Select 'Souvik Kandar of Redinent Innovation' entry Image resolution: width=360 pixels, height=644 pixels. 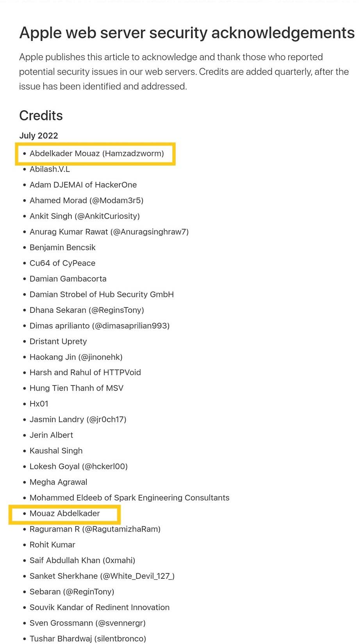[x=100, y=607]
